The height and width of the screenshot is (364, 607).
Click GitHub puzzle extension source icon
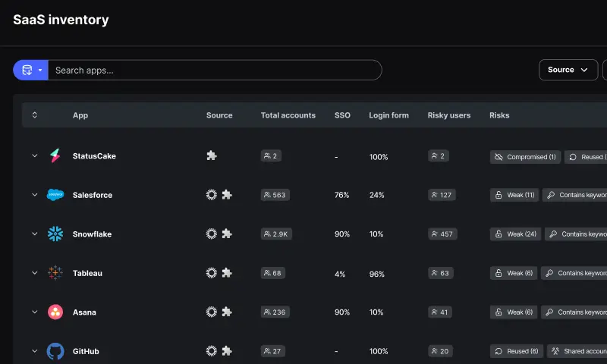227,351
